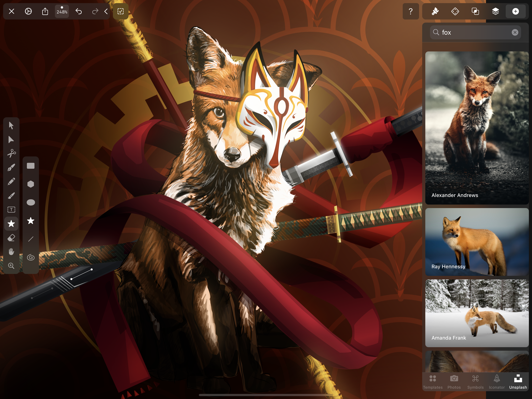The width and height of the screenshot is (532, 399).
Task: Undo the last action
Action: tap(79, 11)
